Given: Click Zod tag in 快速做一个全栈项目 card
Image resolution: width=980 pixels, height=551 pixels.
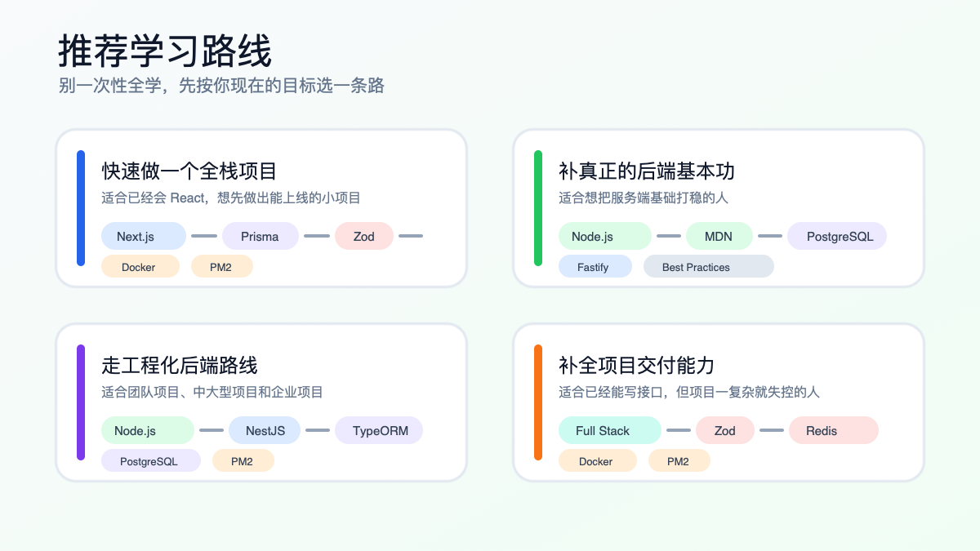Looking at the screenshot, I should tap(364, 236).
